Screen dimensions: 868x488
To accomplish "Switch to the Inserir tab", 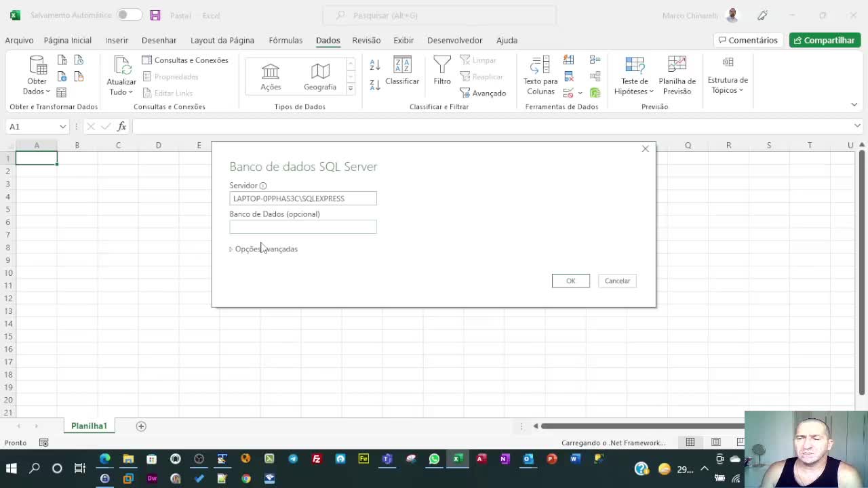I will pyautogui.click(x=117, y=40).
